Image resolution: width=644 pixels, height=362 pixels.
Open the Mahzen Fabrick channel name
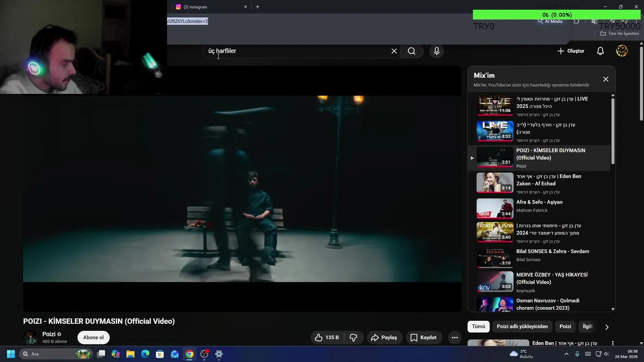pos(532,210)
